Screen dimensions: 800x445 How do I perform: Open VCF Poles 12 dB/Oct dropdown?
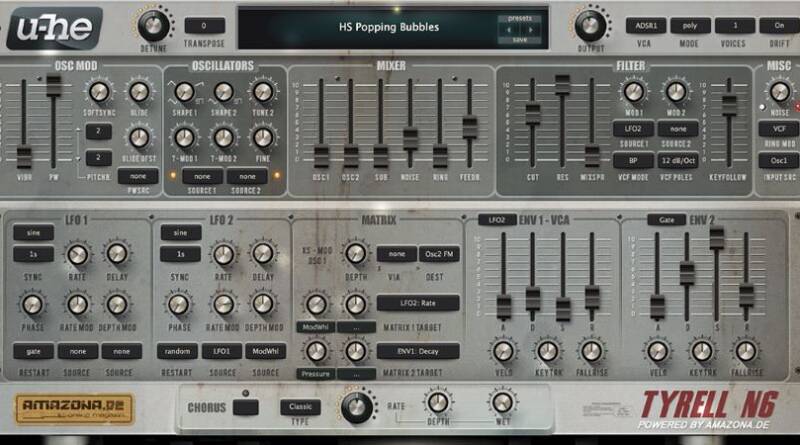click(x=678, y=160)
